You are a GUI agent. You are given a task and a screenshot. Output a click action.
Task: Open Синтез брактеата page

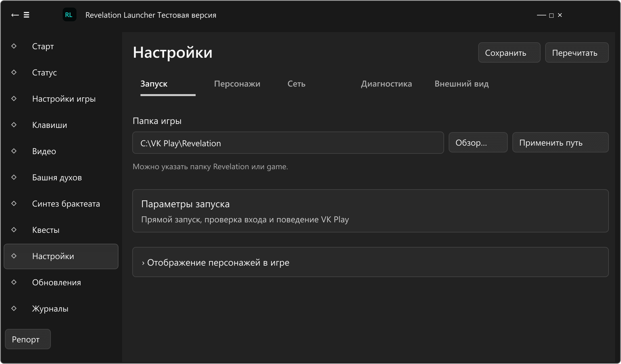tap(61, 204)
